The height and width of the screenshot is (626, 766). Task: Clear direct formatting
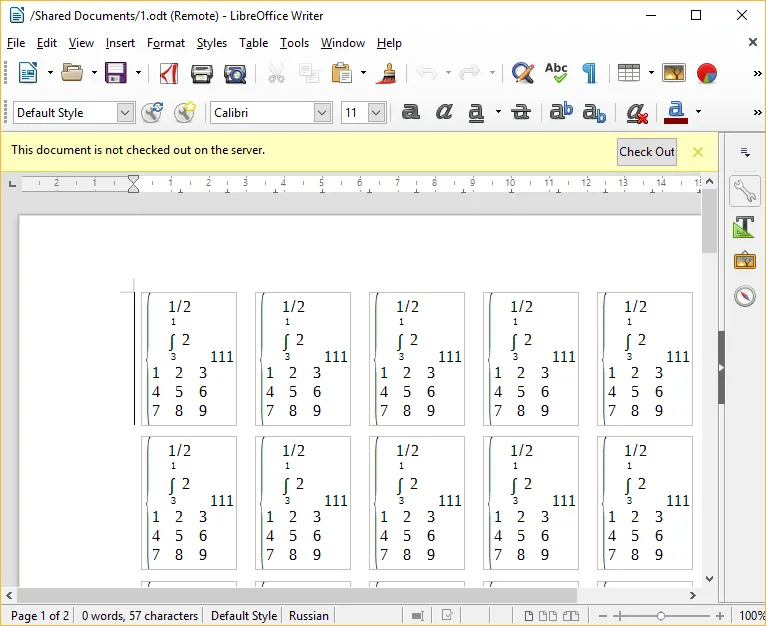tap(637, 113)
